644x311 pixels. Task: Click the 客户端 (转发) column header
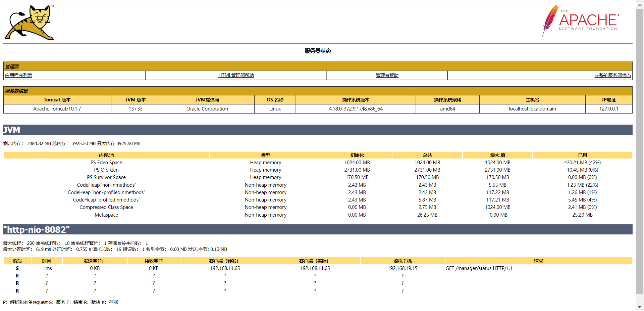point(225,261)
